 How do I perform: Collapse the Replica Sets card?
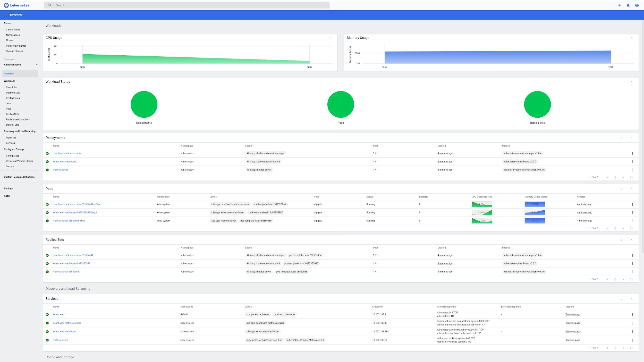[x=631, y=240]
